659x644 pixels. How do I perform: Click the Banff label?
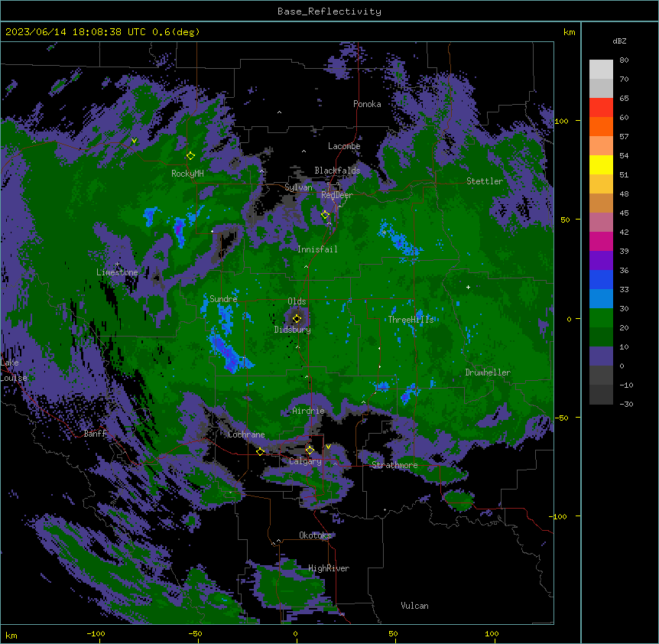coord(95,434)
